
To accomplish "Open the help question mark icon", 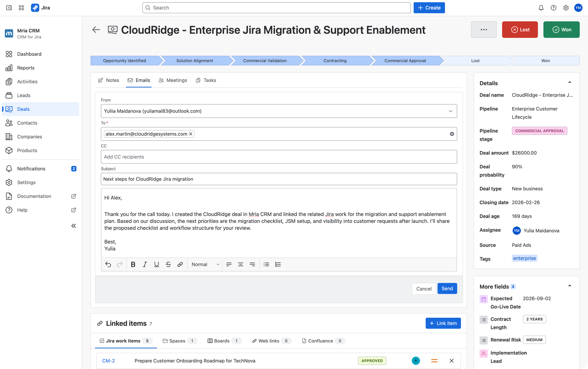I will point(553,8).
